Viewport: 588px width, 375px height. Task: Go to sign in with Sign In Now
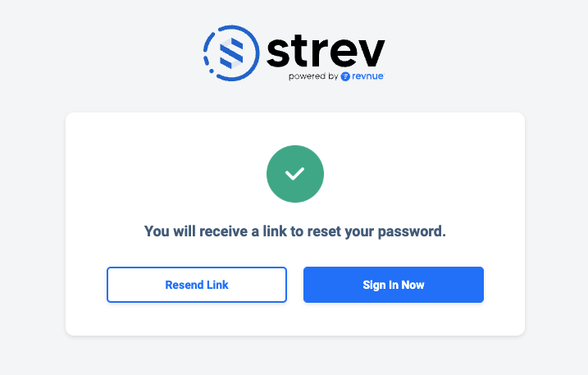tap(394, 285)
